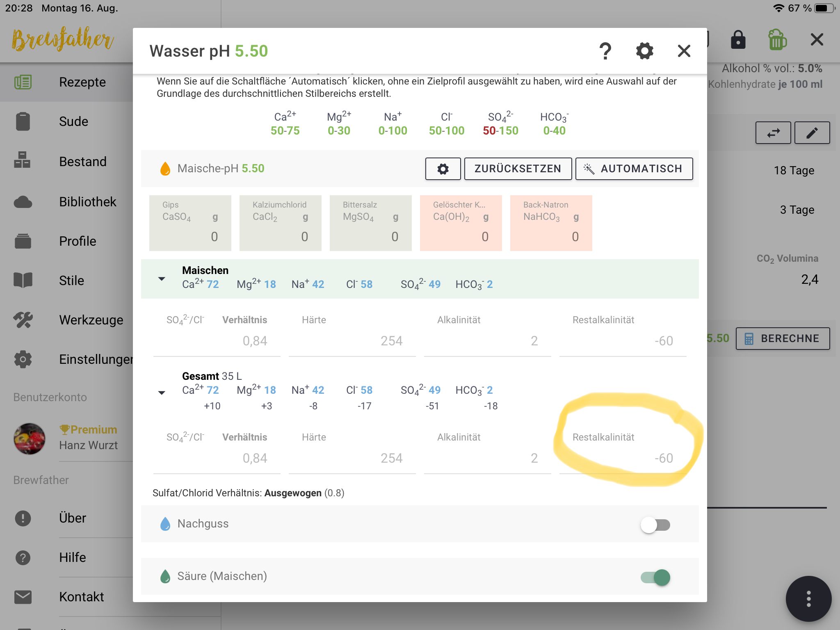This screenshot has height=630, width=840.
Task: Open the three-dot floating action button
Action: (x=808, y=598)
